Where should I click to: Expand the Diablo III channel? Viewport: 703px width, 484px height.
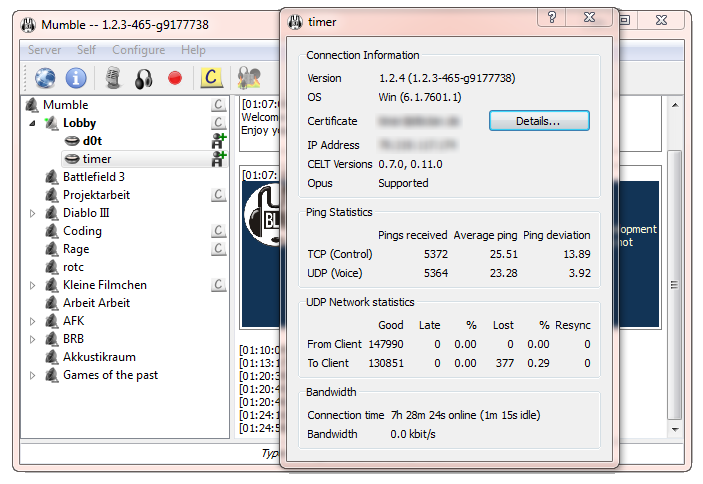pyautogui.click(x=32, y=213)
